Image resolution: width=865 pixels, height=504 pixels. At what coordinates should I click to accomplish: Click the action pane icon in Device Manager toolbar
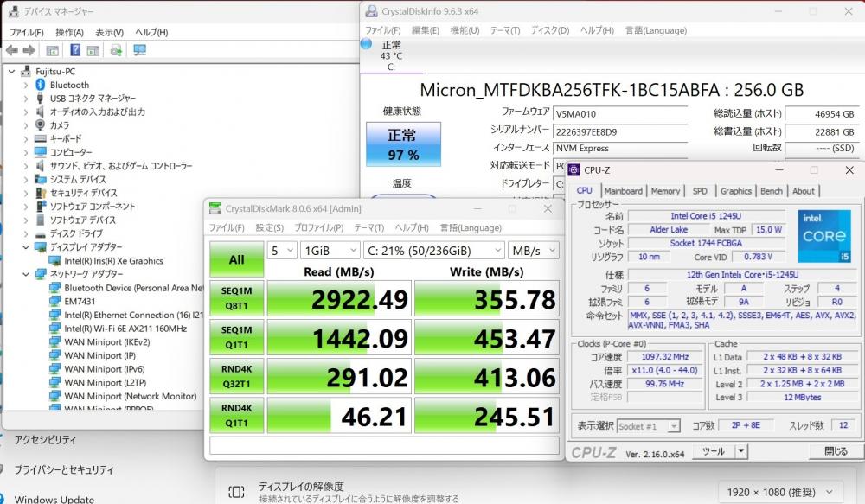(93, 51)
